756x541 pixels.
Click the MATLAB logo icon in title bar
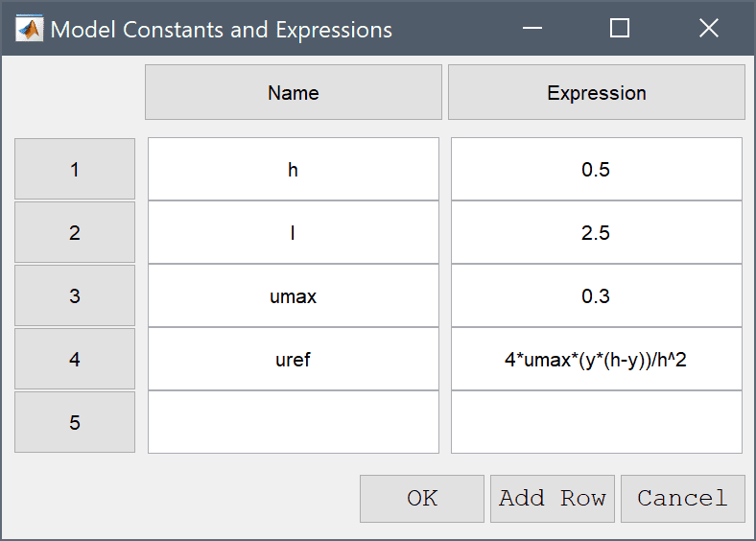(x=29, y=29)
